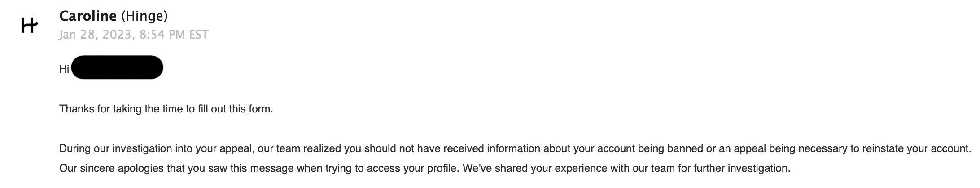Click the phrase "our team realized"

click(299, 148)
